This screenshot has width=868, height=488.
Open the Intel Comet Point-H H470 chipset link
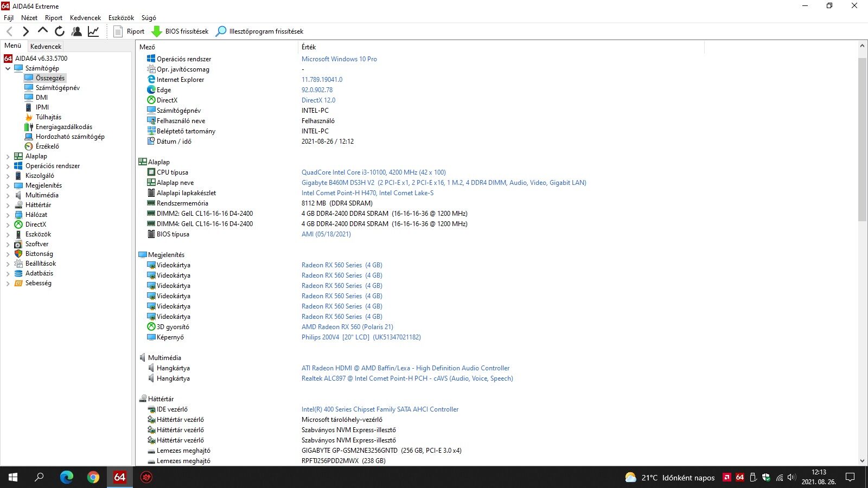click(x=367, y=193)
